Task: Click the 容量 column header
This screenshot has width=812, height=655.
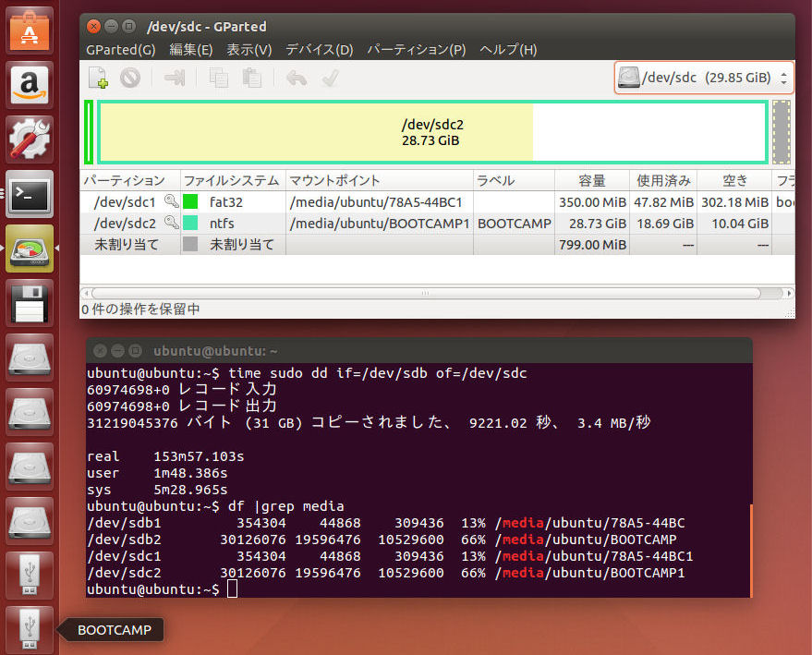Action: coord(592,180)
